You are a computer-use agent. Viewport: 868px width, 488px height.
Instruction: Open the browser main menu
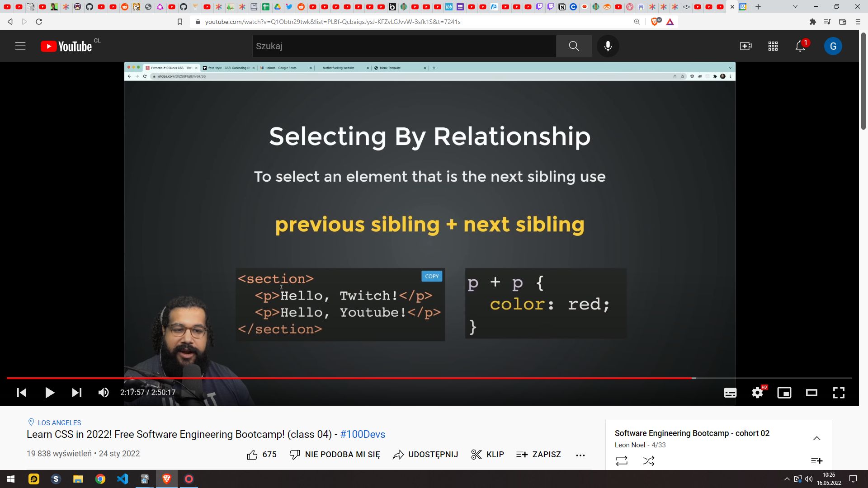(x=858, y=22)
